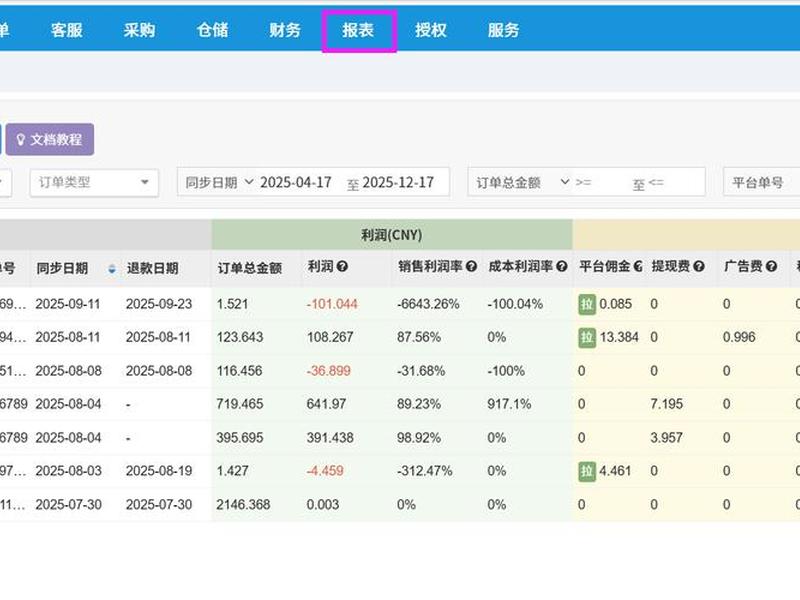Click the 退款日期 column header
The height and width of the screenshot is (600, 800).
tap(153, 268)
